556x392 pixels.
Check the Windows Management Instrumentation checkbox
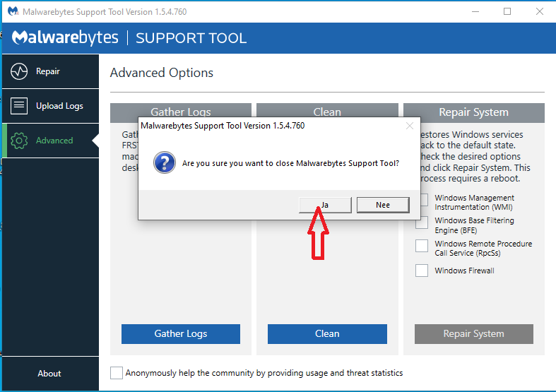(424, 200)
